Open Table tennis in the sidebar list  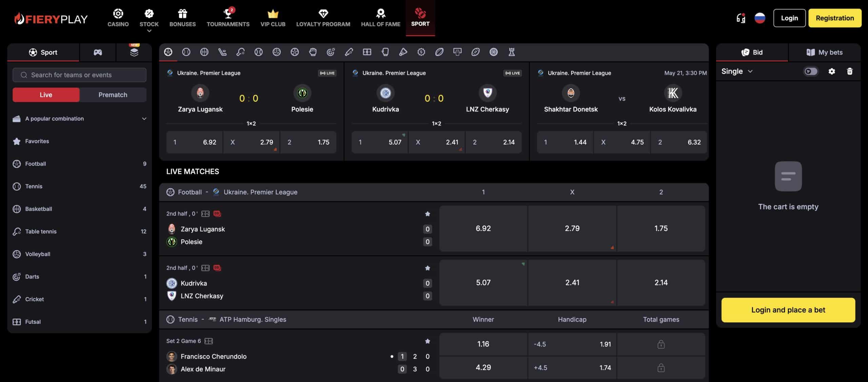click(80, 231)
